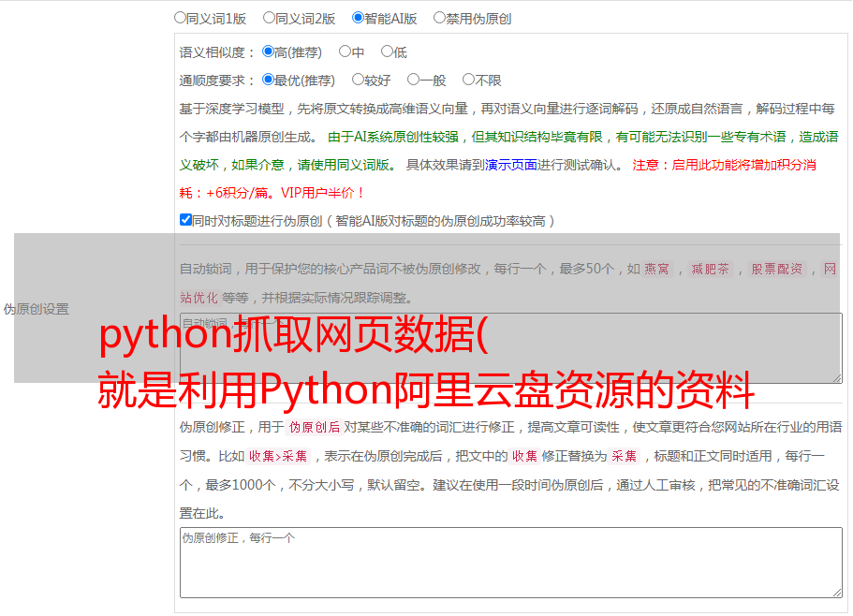Open the 演示页面 link

pos(510,165)
